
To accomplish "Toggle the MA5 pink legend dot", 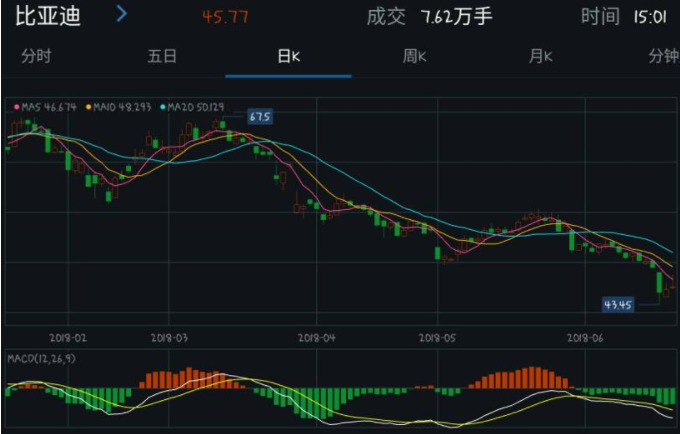I will pos(16,106).
